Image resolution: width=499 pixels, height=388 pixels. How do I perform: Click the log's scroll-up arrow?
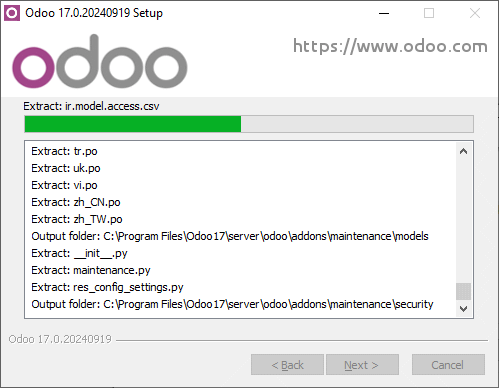tap(463, 151)
